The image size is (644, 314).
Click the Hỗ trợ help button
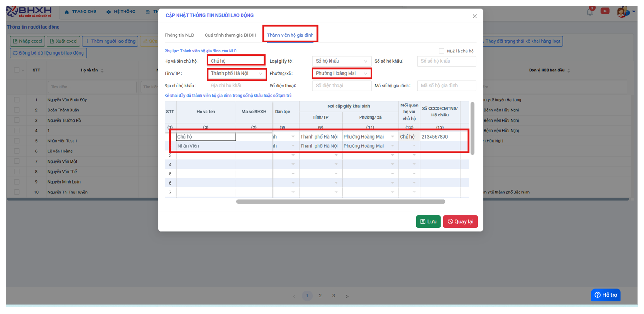(x=606, y=295)
